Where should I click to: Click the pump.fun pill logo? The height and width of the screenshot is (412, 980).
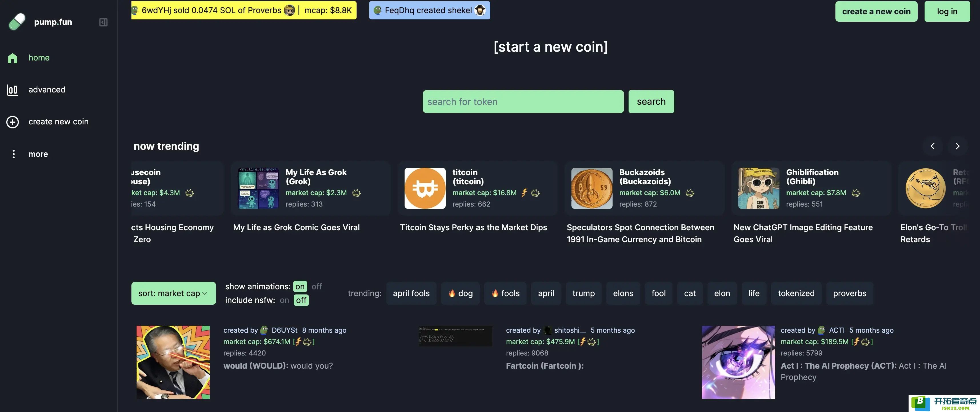click(x=17, y=22)
